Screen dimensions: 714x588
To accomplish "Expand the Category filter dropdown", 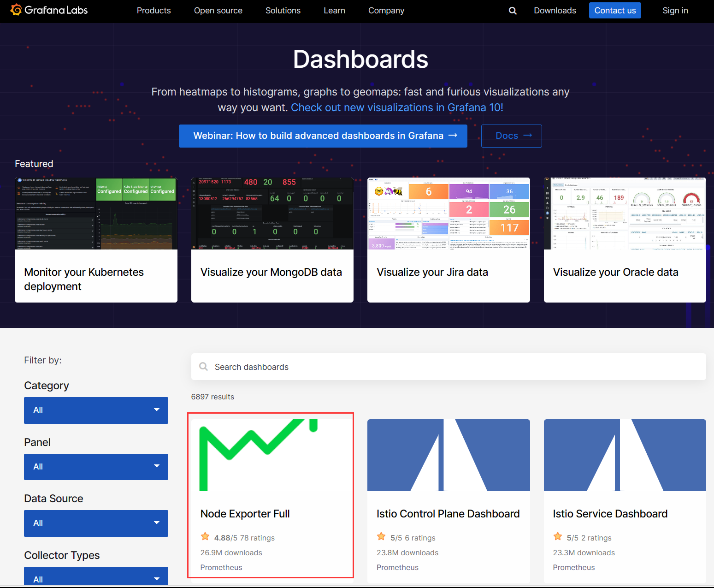I will [96, 410].
